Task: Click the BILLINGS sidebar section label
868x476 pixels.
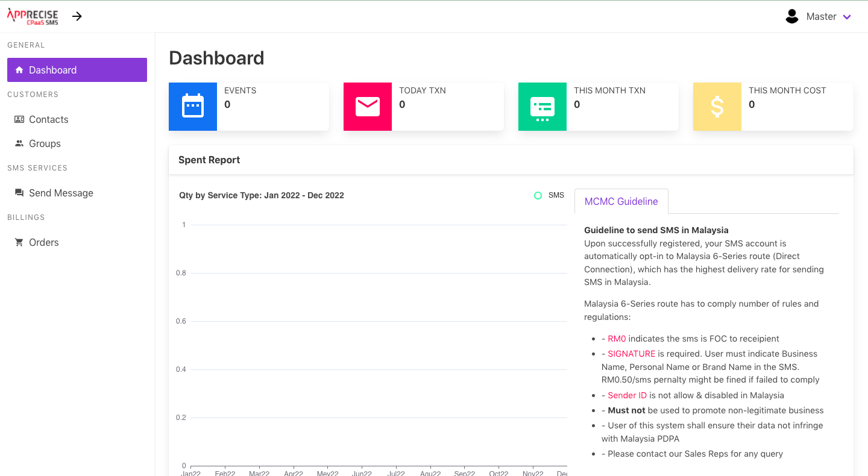Action: coord(26,218)
